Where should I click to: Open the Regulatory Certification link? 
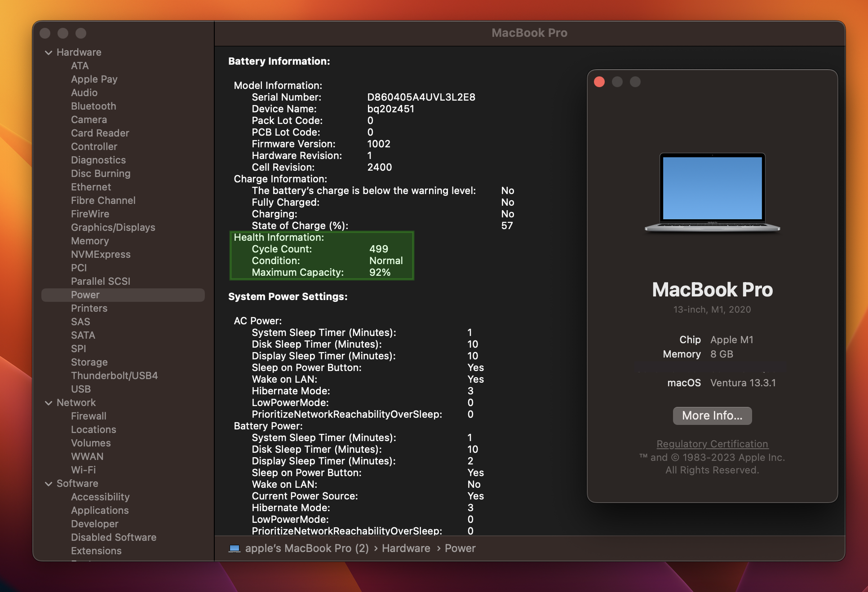coord(712,444)
